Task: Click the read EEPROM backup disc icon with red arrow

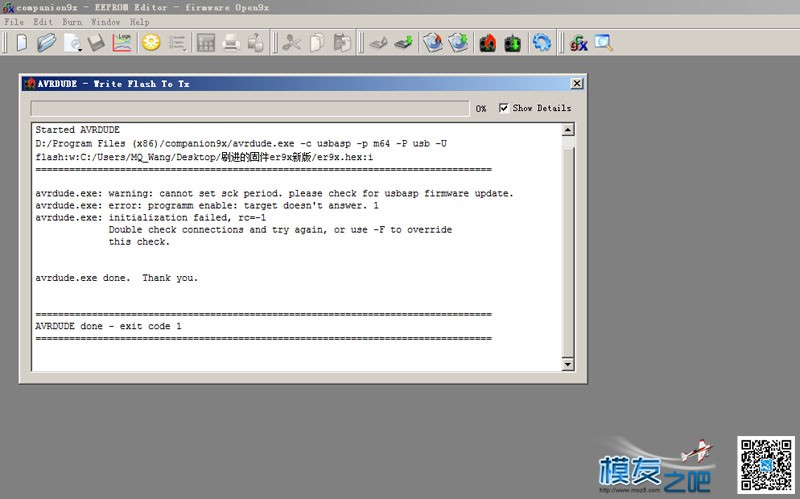Action: coord(433,43)
